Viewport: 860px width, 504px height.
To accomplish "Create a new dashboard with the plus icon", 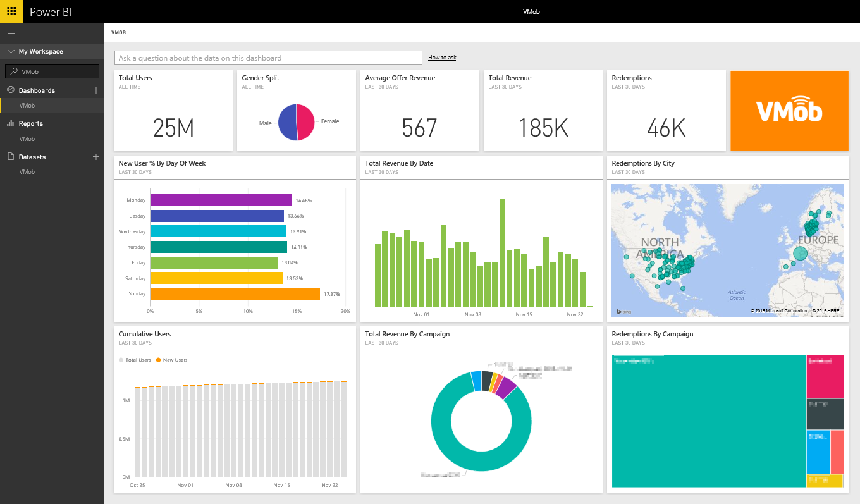I will tap(95, 90).
